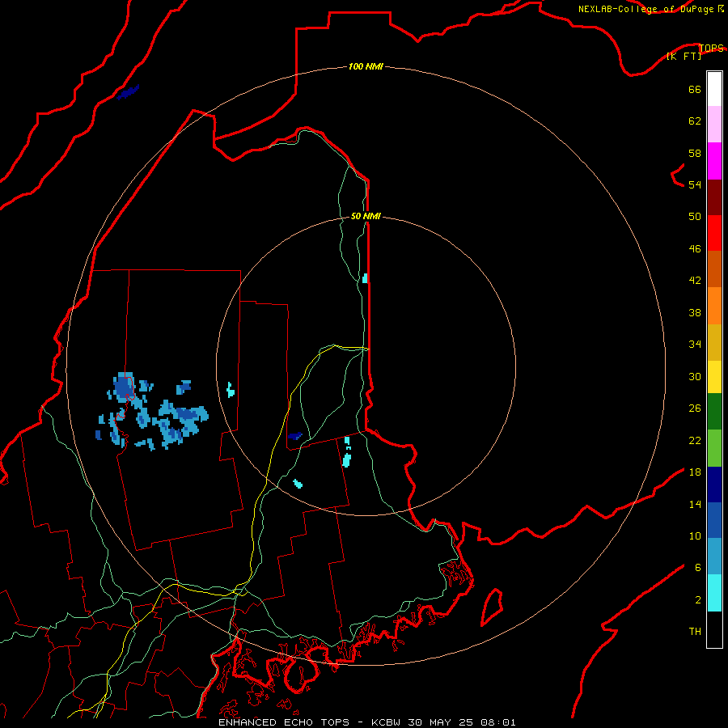Click the legend value 14
This screenshot has width=728, height=728.
(x=695, y=504)
